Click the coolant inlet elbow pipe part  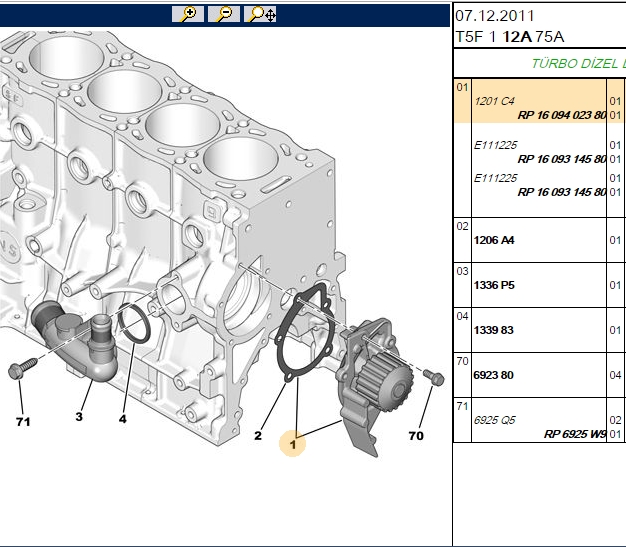(x=74, y=341)
